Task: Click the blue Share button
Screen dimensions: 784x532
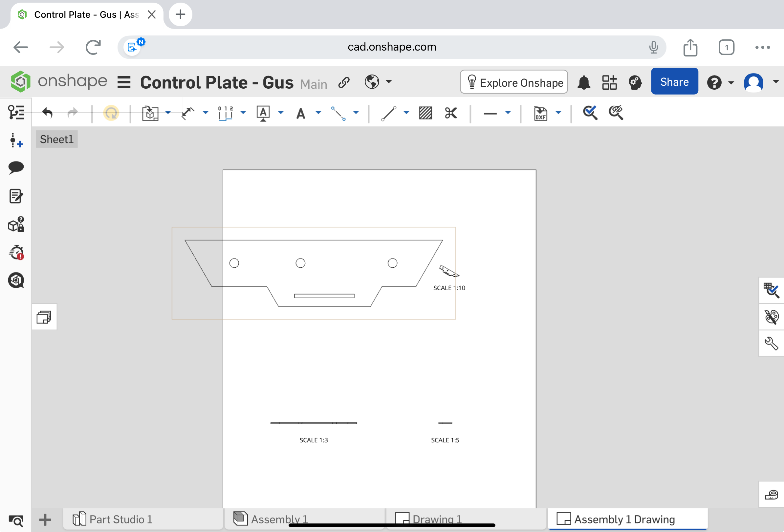Action: tap(674, 82)
